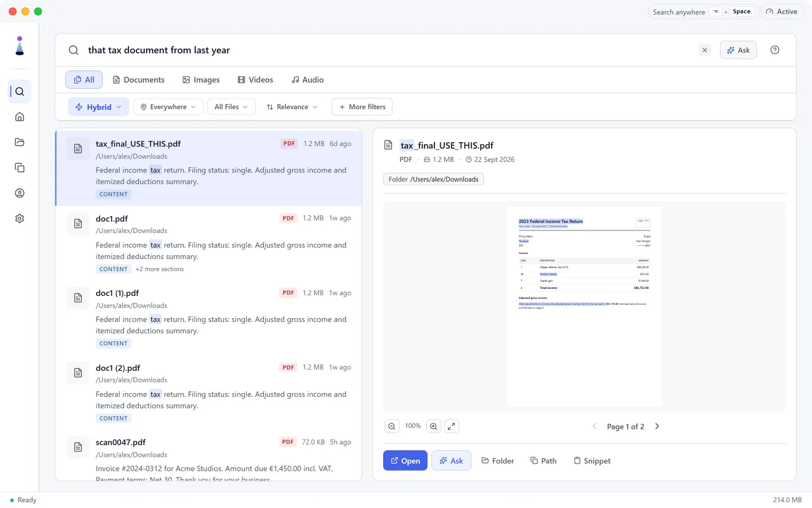Click the Folder /Users/alex/Downloads chip
This screenshot has height=508, width=812.
433,179
